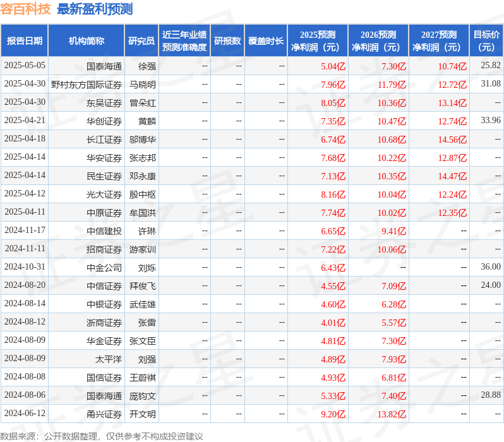
Task: Click the 机构简称 column header
Action: click(x=86, y=41)
